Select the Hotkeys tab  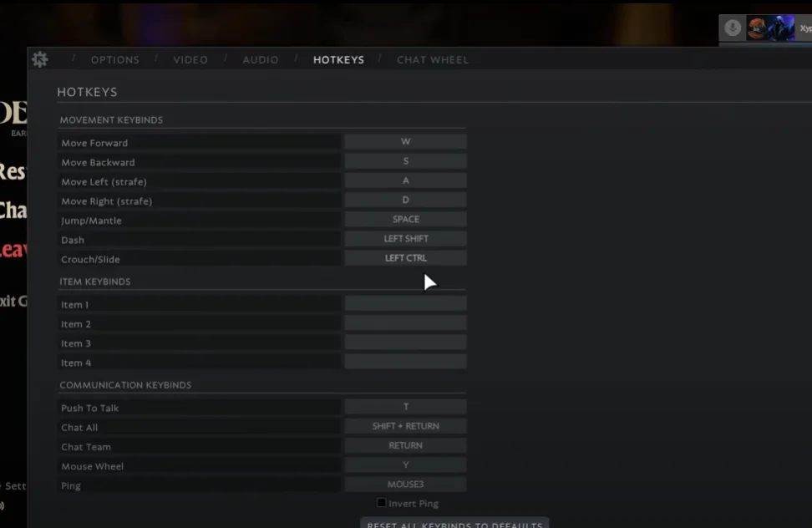coord(338,60)
